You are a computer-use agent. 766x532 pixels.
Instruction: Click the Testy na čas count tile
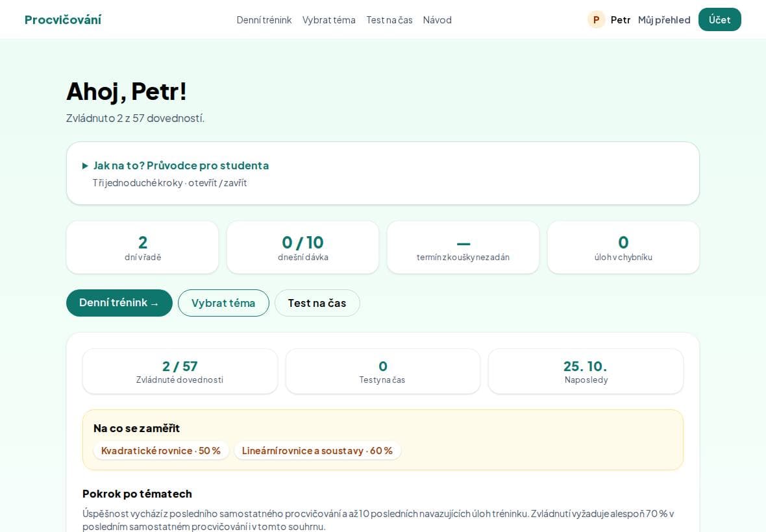[382, 371]
